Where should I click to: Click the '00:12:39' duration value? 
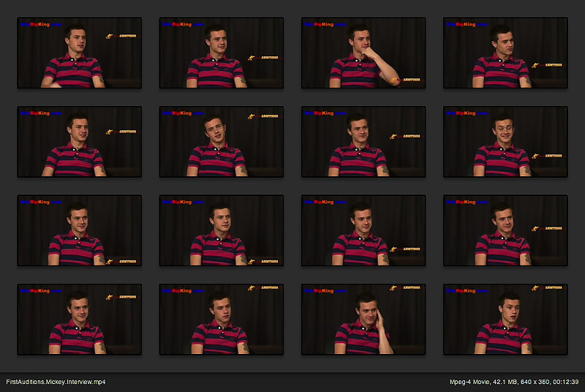(x=566, y=382)
